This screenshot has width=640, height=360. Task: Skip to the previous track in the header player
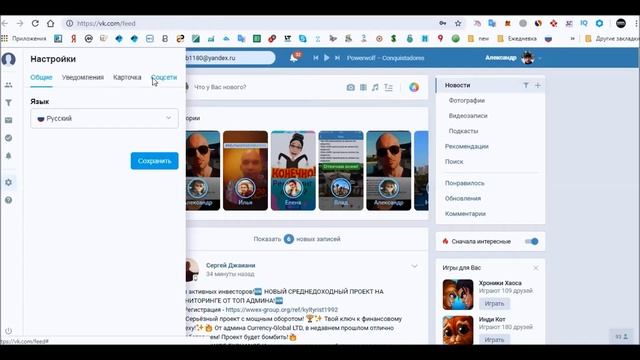[316, 58]
